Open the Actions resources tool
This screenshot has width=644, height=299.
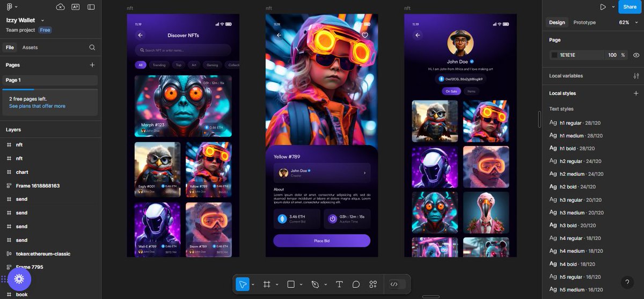[x=373, y=285]
